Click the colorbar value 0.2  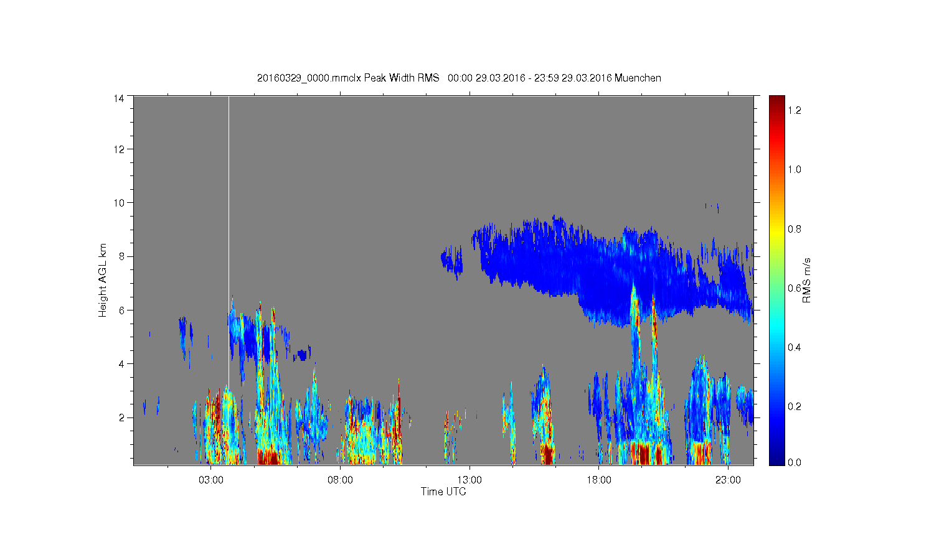(x=795, y=406)
